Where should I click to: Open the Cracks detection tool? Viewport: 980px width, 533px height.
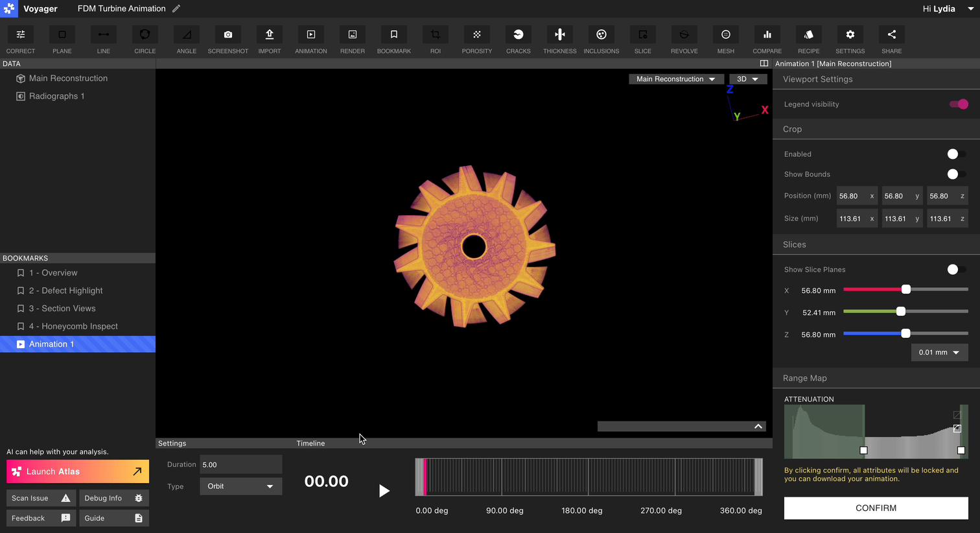pyautogui.click(x=518, y=39)
